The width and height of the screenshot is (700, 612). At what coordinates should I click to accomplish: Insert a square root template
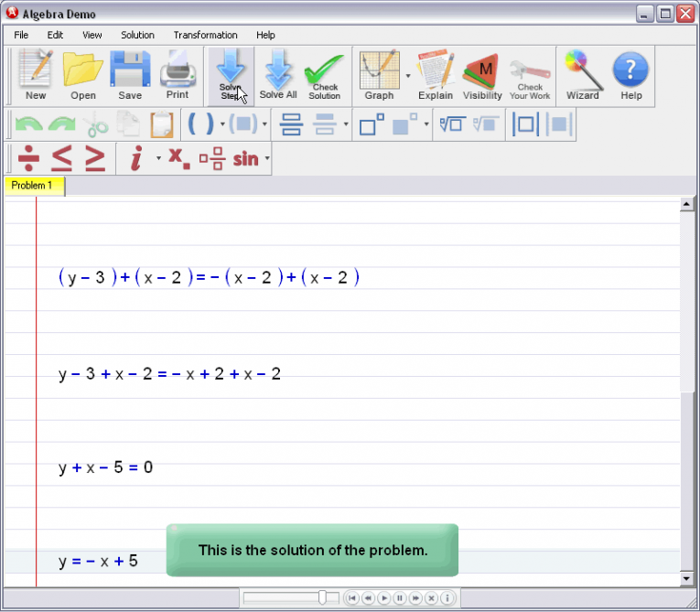(x=453, y=124)
